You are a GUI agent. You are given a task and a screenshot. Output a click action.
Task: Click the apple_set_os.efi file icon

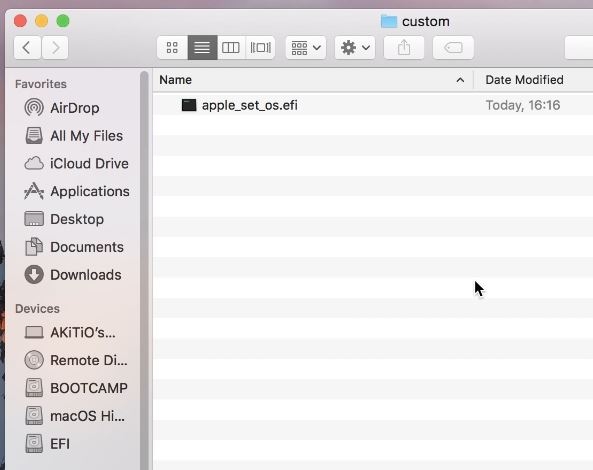pyautogui.click(x=189, y=105)
